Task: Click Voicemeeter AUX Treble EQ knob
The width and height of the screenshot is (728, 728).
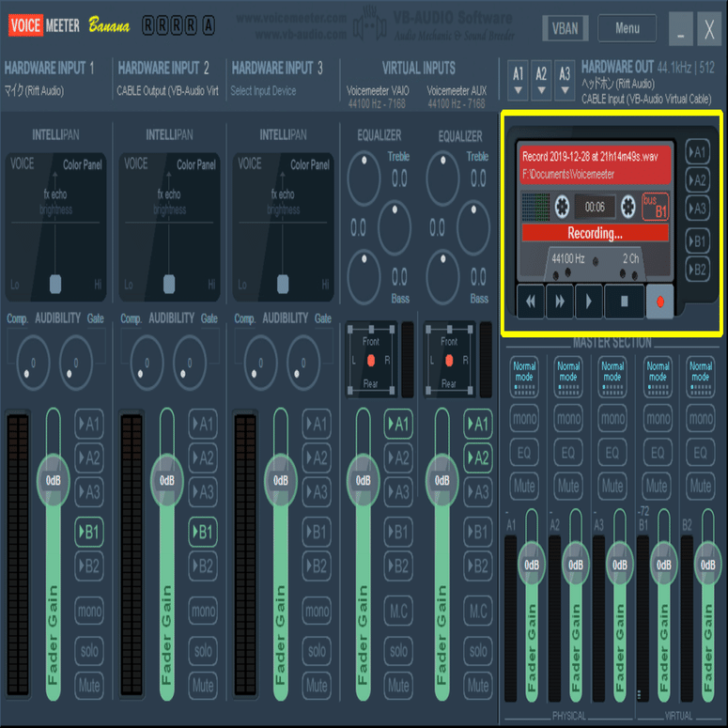Action: pos(442,178)
